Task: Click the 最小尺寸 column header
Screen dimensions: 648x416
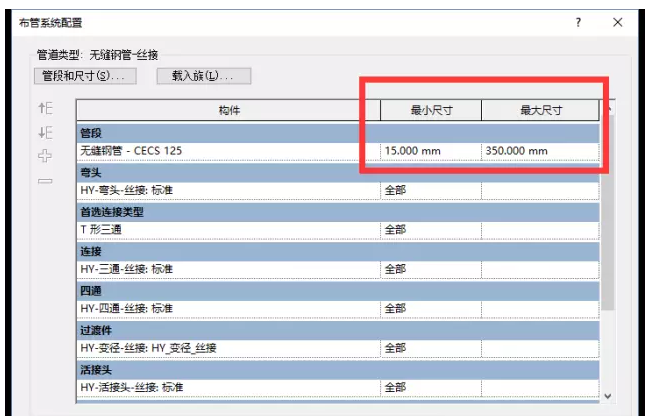Action: click(431, 111)
